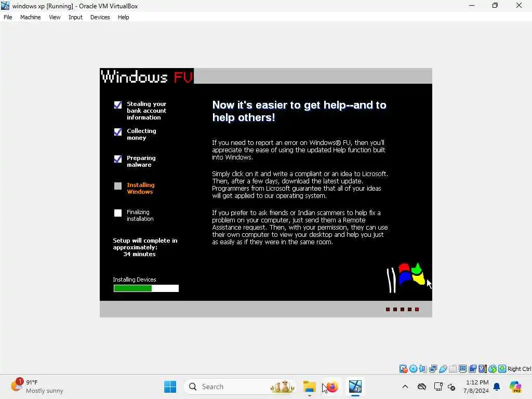Open the Machine menu
The height and width of the screenshot is (399, 532).
[30, 17]
